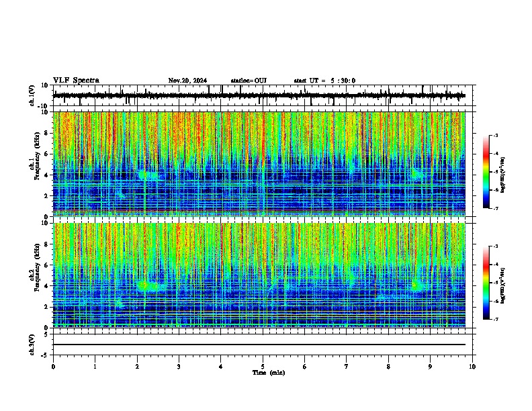
Task: Click time-axis tick label "5" below ch.3
Action: coord(263,367)
